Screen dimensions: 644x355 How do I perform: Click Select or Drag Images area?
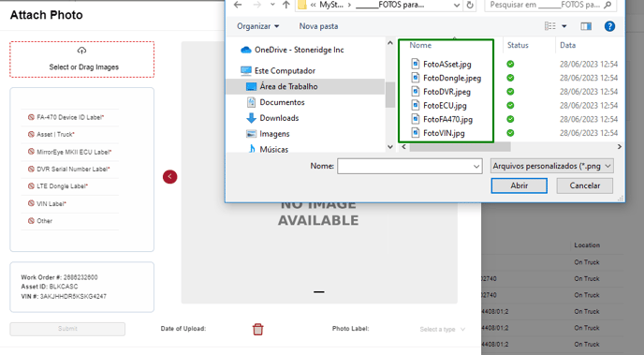pyautogui.click(x=82, y=59)
